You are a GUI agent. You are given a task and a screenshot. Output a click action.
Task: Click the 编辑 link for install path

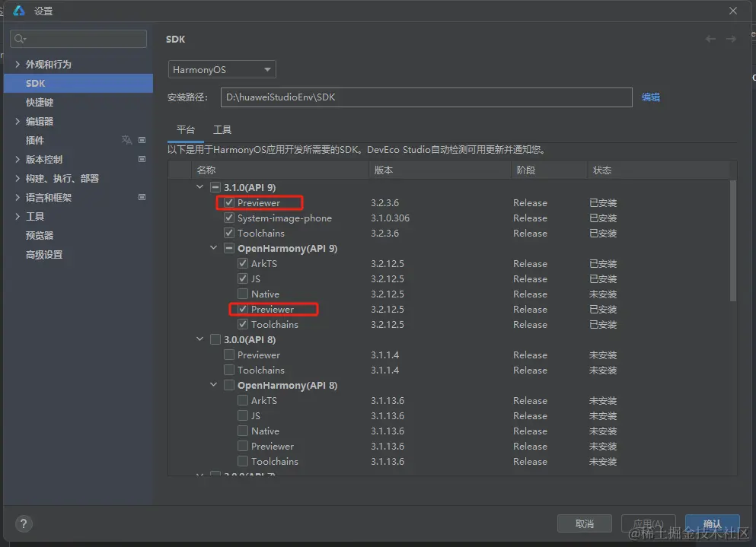650,97
